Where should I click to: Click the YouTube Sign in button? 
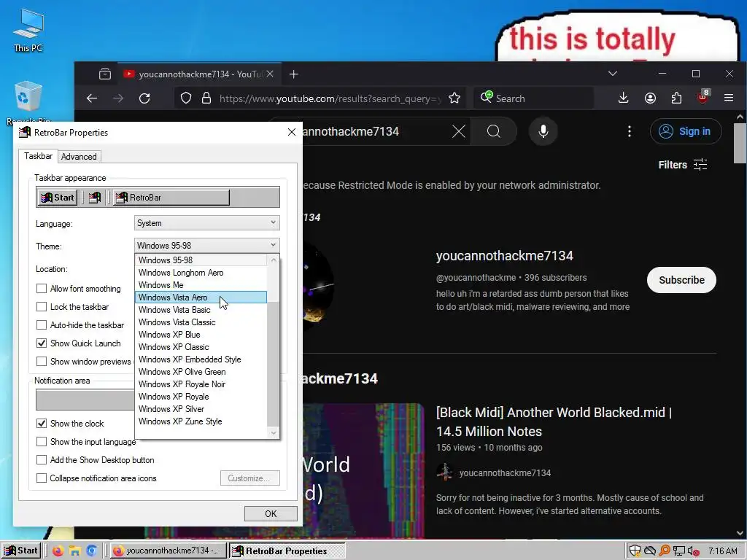tap(686, 131)
